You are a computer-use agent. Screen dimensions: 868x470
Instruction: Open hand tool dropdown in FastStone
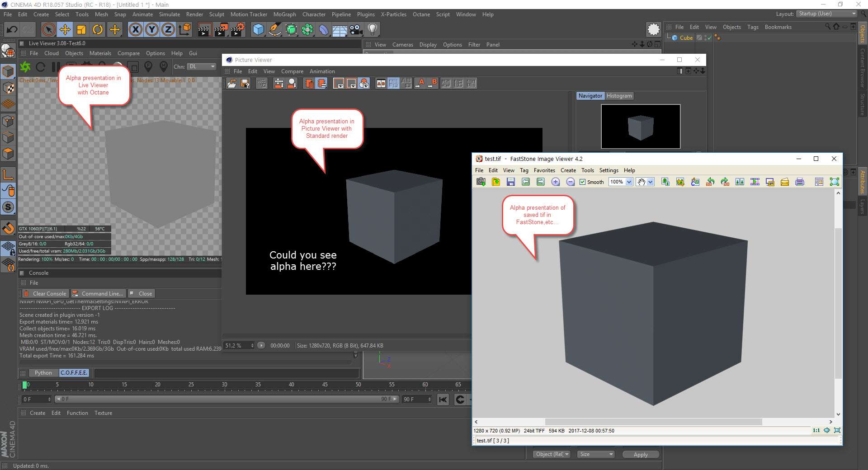click(x=651, y=182)
